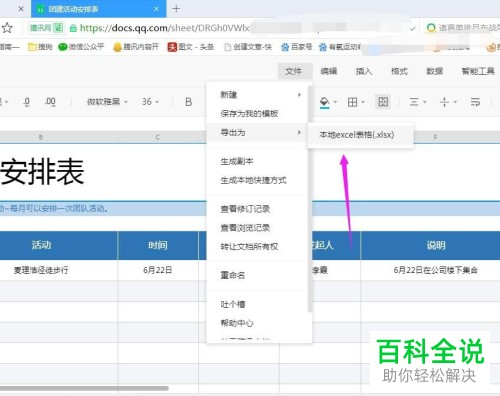The height and width of the screenshot is (396, 500).
Task: Choose 重命名 menu entry
Action: point(257,275)
